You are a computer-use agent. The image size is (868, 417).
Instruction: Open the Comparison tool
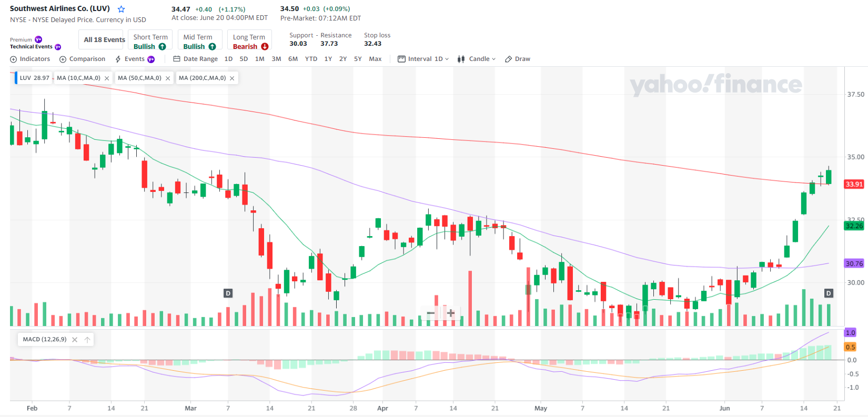pyautogui.click(x=82, y=59)
